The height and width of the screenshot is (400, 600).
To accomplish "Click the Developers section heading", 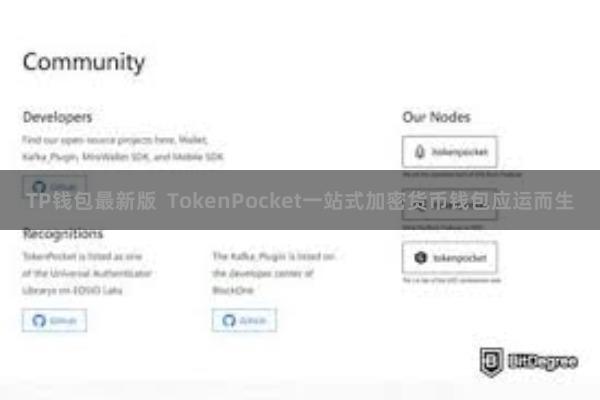I will coord(57,117).
